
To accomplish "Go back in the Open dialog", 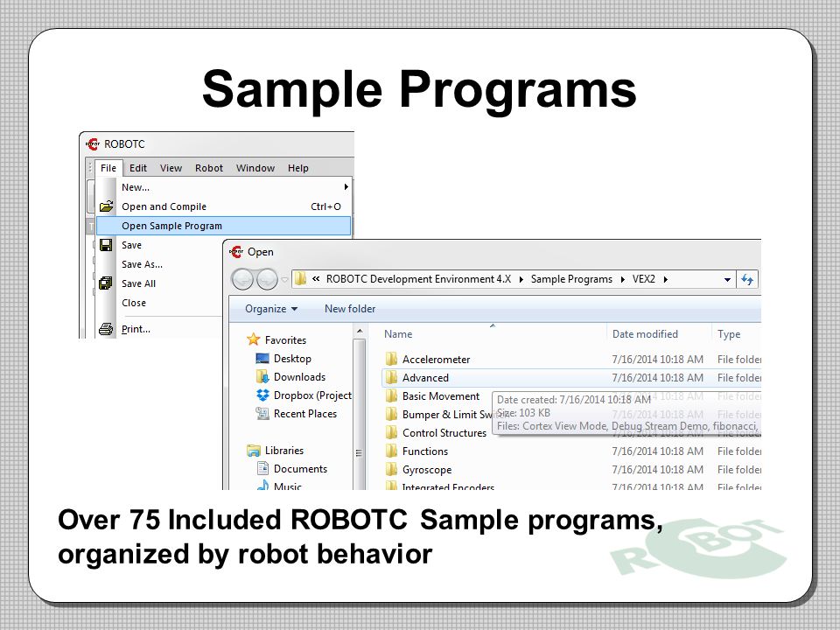I will [242, 279].
